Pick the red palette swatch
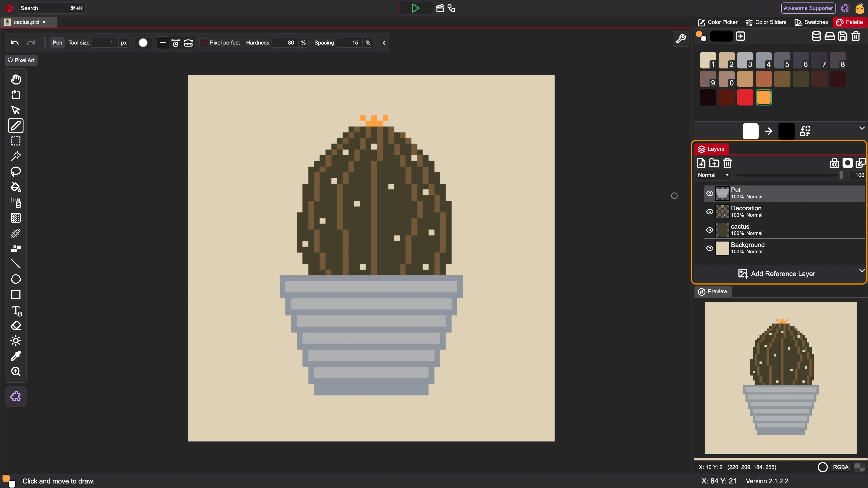868x488 pixels. pyautogui.click(x=745, y=98)
